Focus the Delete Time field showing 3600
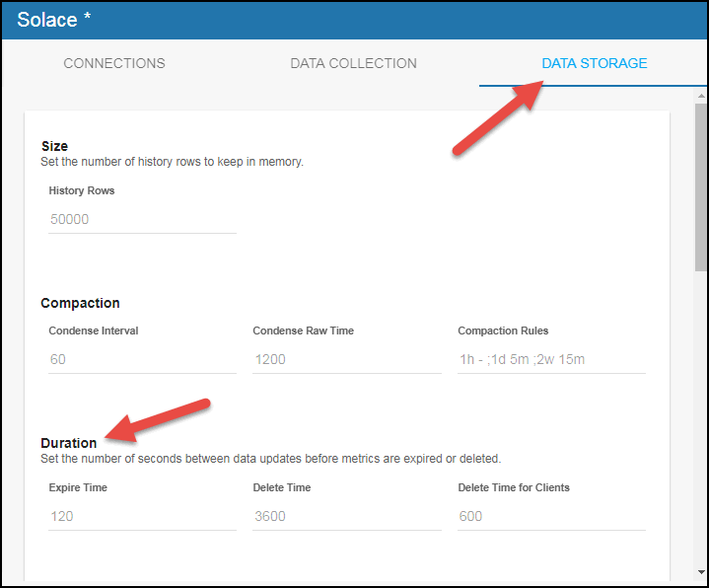Screen dimensions: 709x588 click(346, 516)
